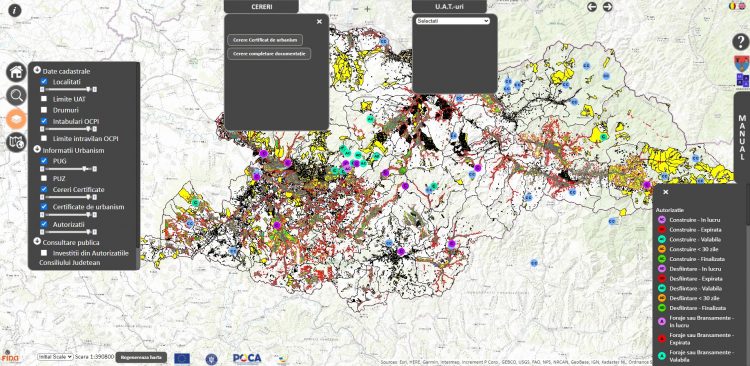
Task: Open the Initial Scale dropdown
Action: coord(55,357)
